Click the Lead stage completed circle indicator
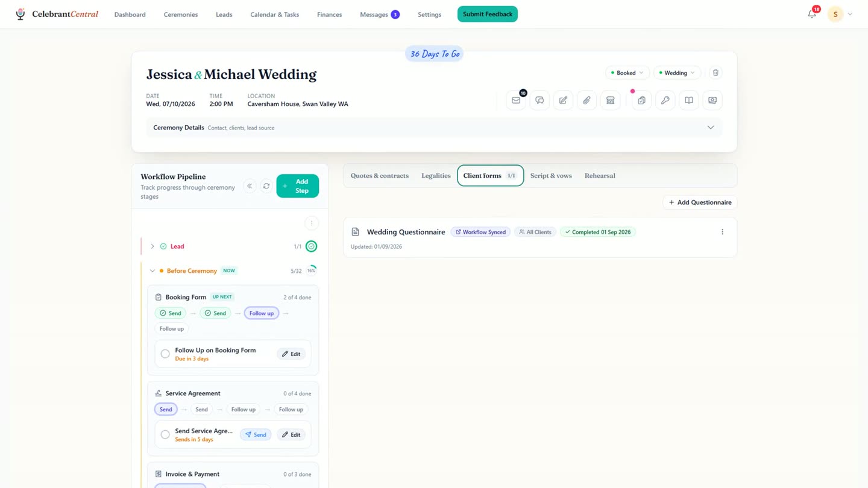The image size is (868, 488). 311,246
